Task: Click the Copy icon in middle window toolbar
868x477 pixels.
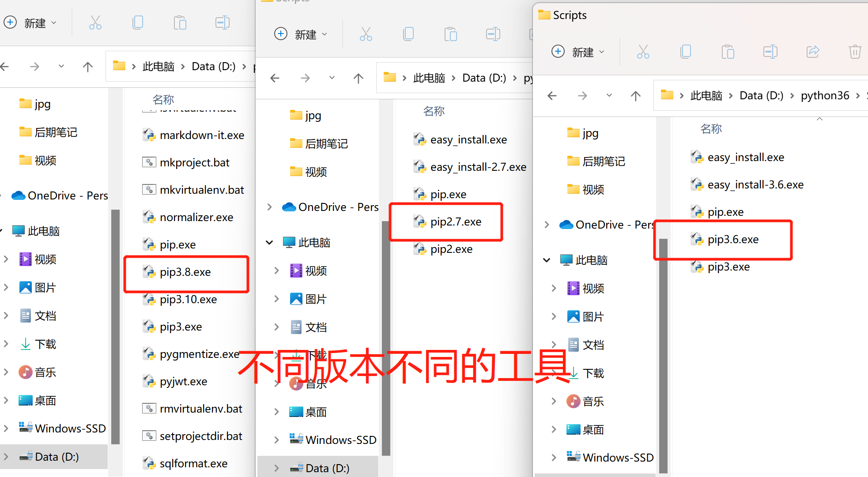Action: [x=408, y=34]
